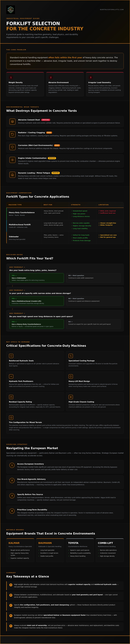Choose the 'Use a Sideloader' YES box
Viewport: 130px width, 644px height.
37,278
